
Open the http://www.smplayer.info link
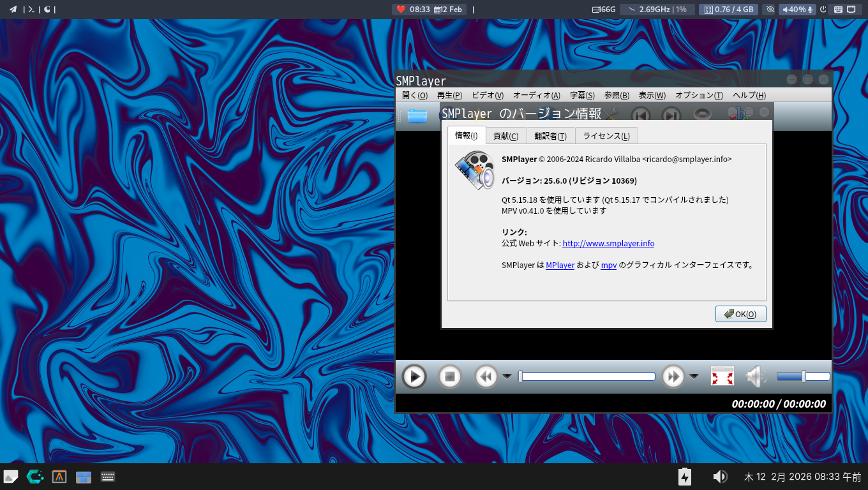coord(608,243)
